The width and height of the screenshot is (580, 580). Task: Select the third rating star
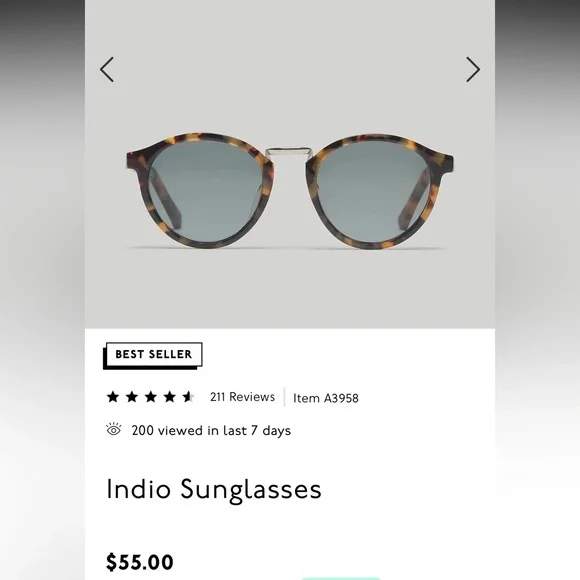coord(151,397)
